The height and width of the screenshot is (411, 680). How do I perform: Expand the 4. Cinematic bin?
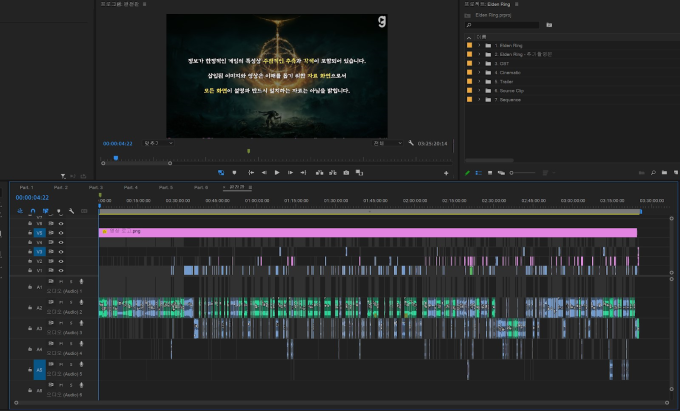479,72
